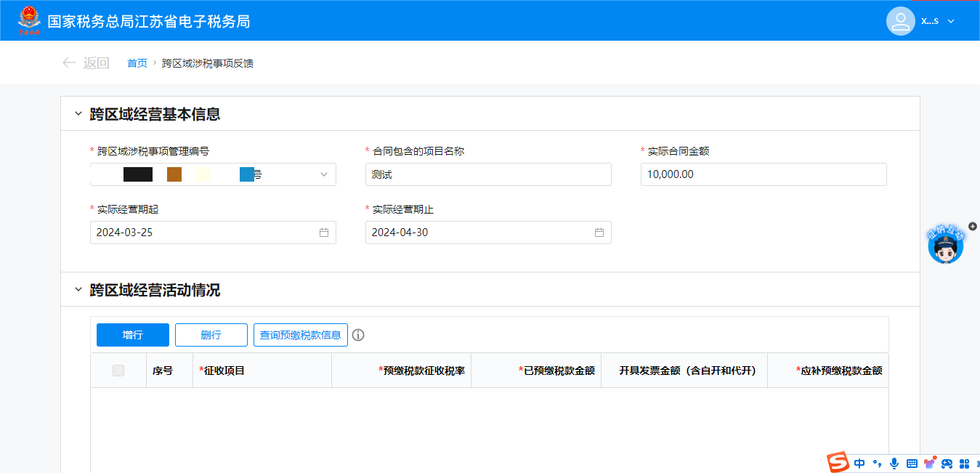Viewport: 980px width, 473px height.
Task: Go to 首页 in the breadcrumb
Action: point(137,63)
